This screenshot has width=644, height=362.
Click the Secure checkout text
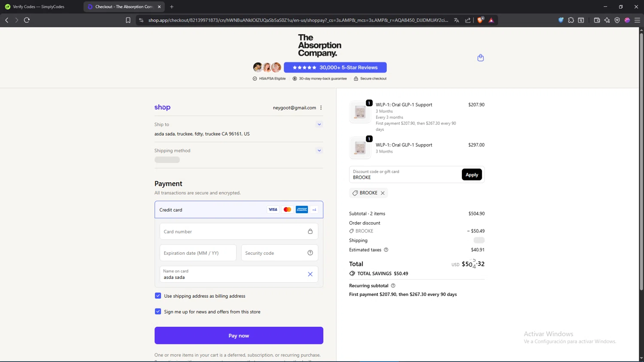tap(373, 78)
